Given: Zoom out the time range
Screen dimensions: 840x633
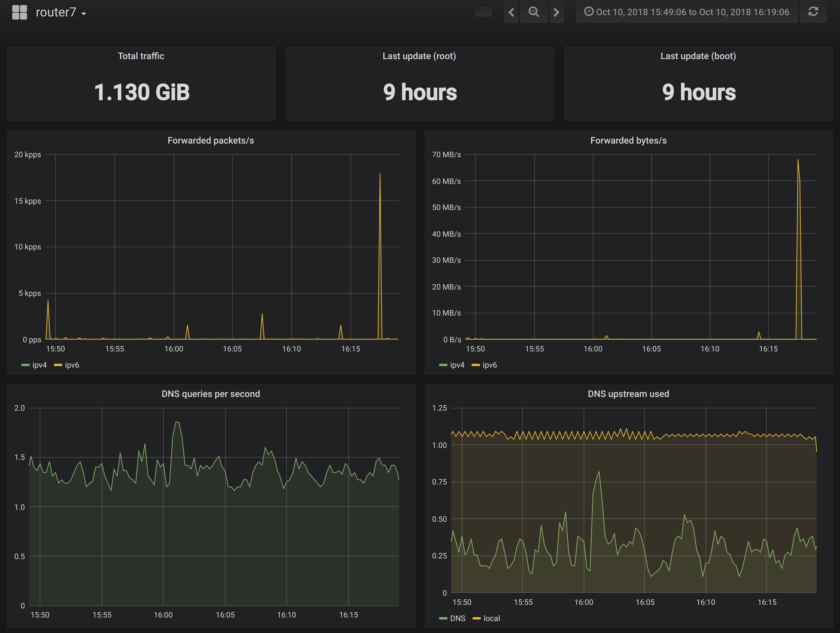Looking at the screenshot, I should point(534,12).
